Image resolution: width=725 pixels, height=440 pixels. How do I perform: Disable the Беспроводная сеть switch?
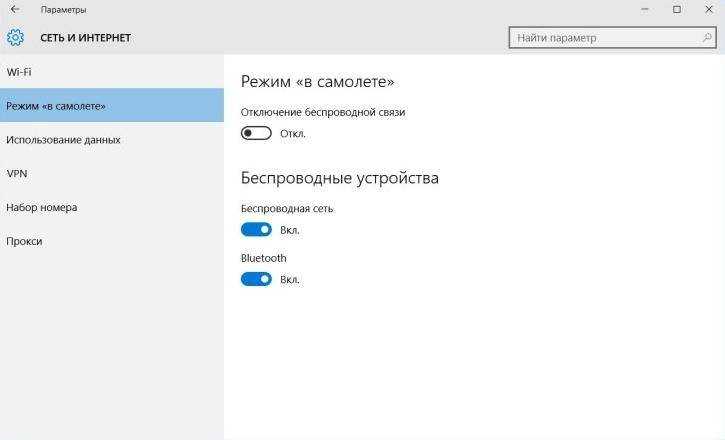tap(256, 229)
